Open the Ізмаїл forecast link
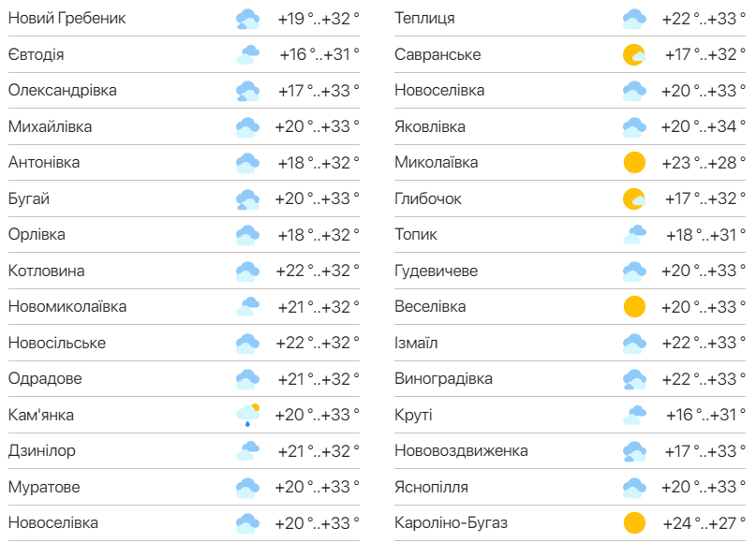 (x=416, y=343)
